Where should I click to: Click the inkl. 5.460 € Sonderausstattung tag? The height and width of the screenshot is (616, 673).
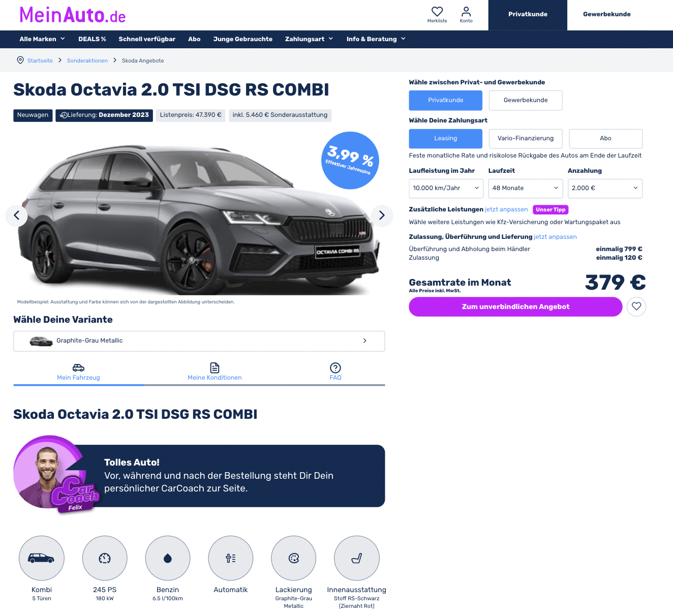point(280,115)
